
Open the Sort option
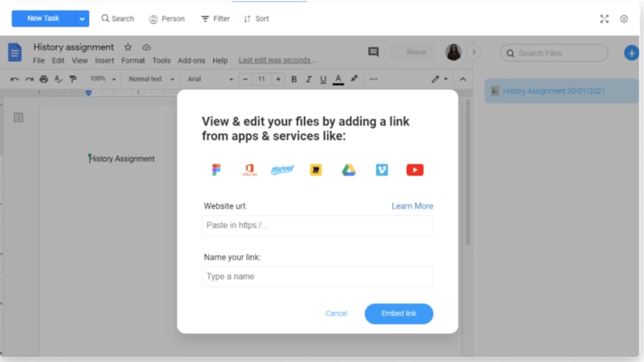(x=256, y=19)
